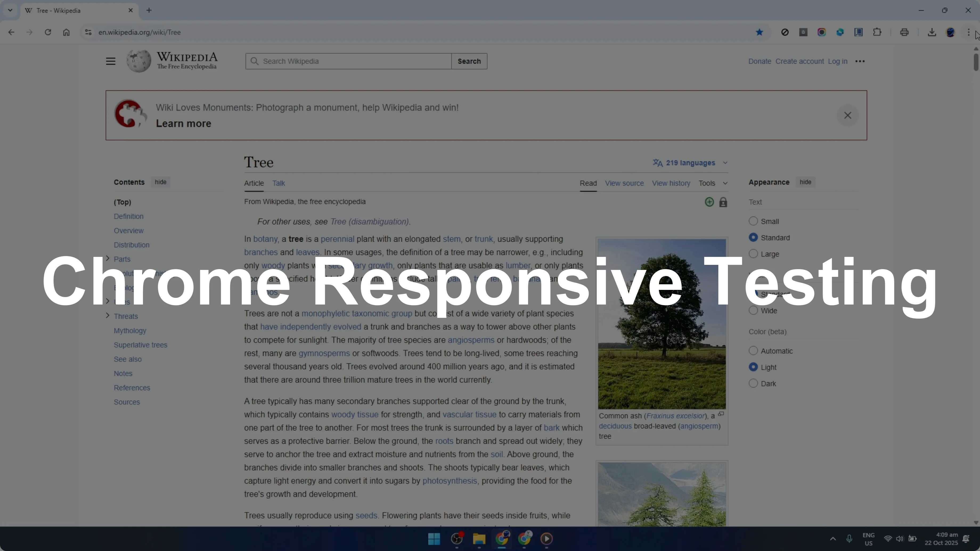The height and width of the screenshot is (551, 980).
Task: Open Wikipedia three-dot personal tools menu
Action: [860, 61]
